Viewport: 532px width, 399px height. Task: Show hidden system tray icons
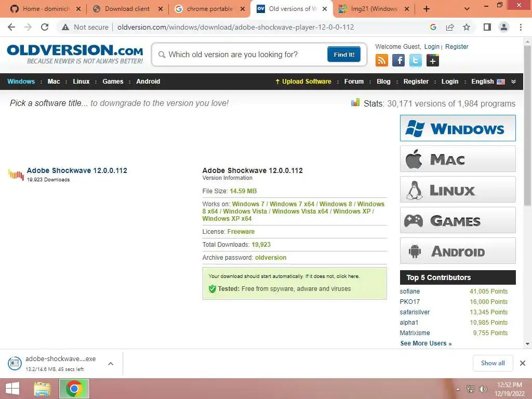[458, 389]
